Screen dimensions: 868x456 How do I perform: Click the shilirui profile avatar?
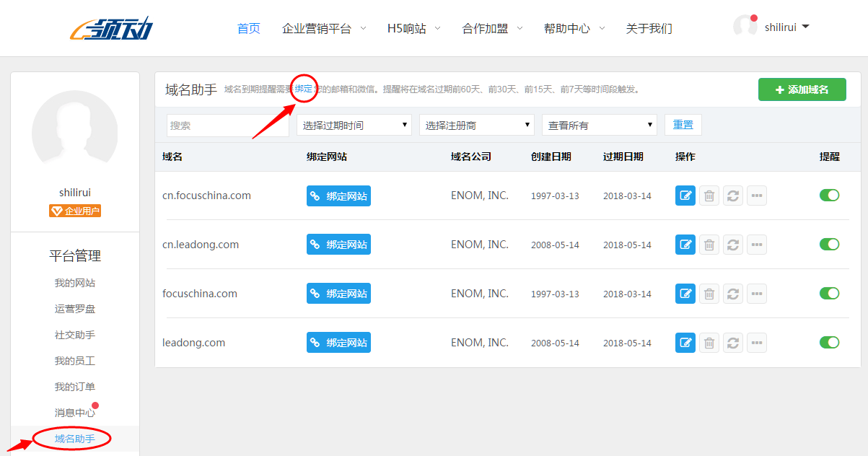745,25
